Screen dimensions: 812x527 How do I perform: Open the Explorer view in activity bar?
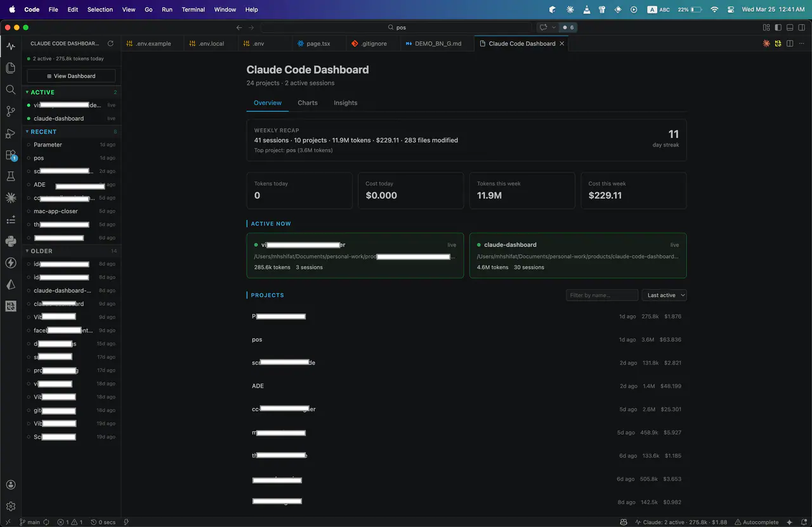coord(10,68)
